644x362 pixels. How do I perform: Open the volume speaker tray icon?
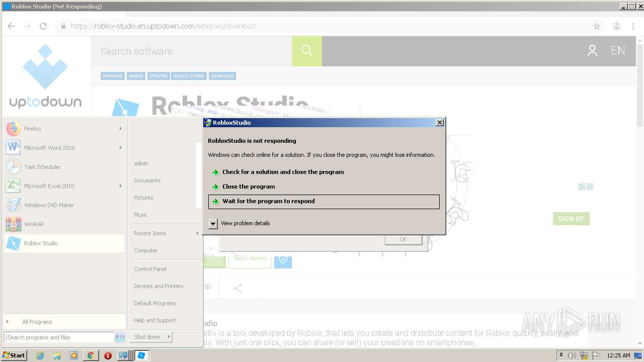tap(572, 355)
